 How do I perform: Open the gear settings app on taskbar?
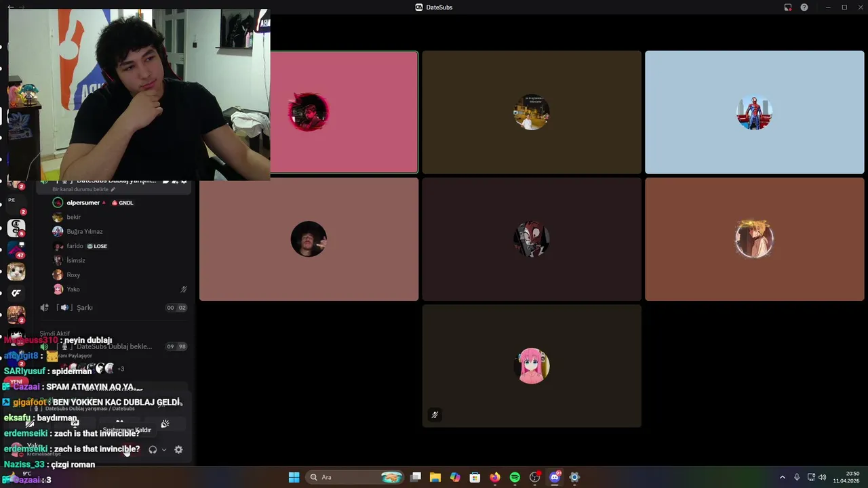pyautogui.click(x=574, y=477)
